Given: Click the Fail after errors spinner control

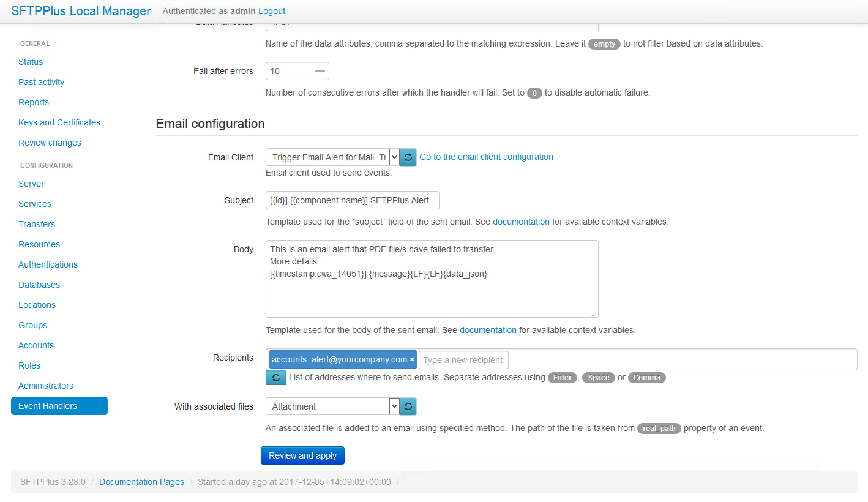Looking at the screenshot, I should [320, 71].
